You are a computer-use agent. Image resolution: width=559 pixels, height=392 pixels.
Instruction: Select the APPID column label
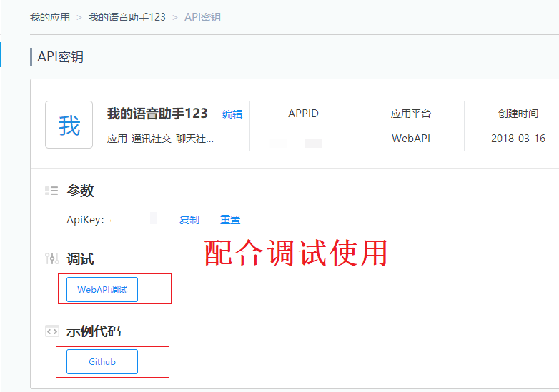303,114
